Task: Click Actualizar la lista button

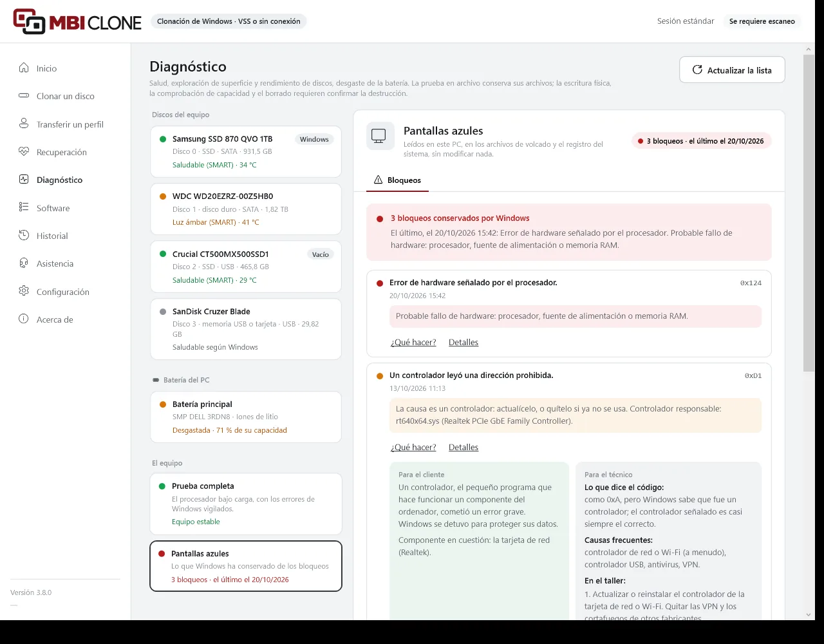Action: point(732,70)
